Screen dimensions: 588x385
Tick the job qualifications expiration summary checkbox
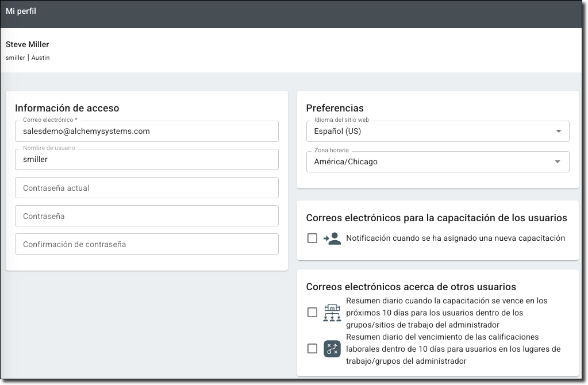tap(312, 349)
